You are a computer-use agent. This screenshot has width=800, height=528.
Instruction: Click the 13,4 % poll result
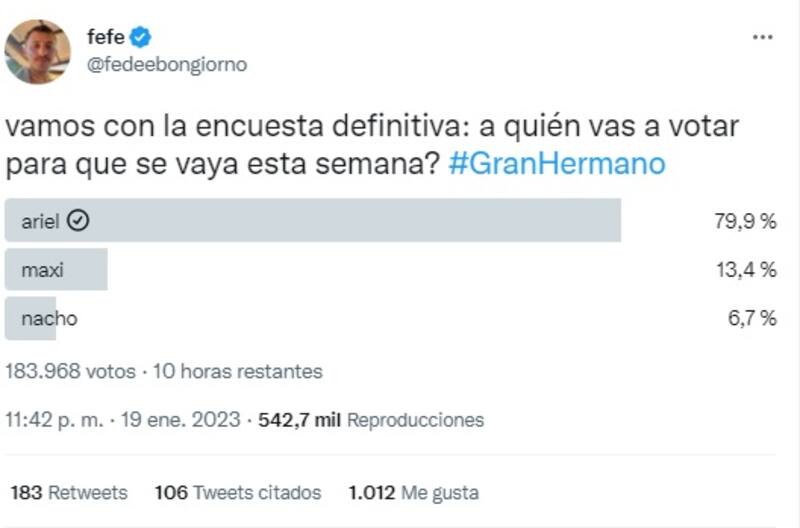[x=745, y=269]
